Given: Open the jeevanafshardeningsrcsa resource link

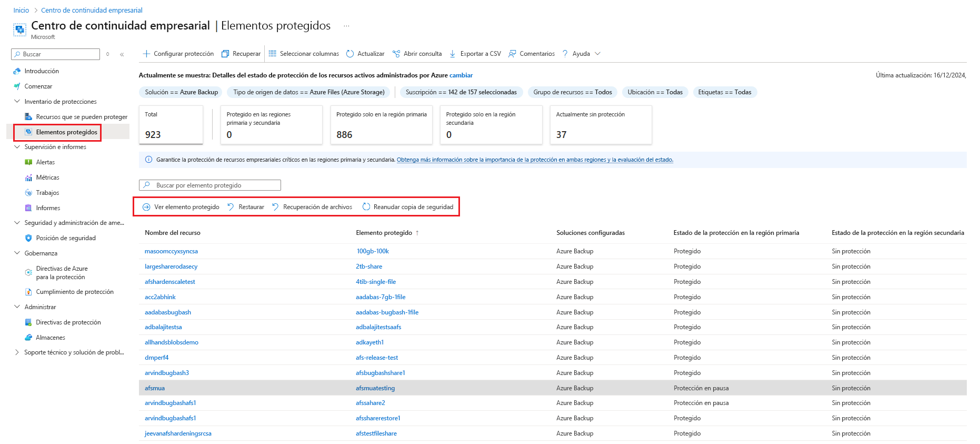Looking at the screenshot, I should coord(178,433).
